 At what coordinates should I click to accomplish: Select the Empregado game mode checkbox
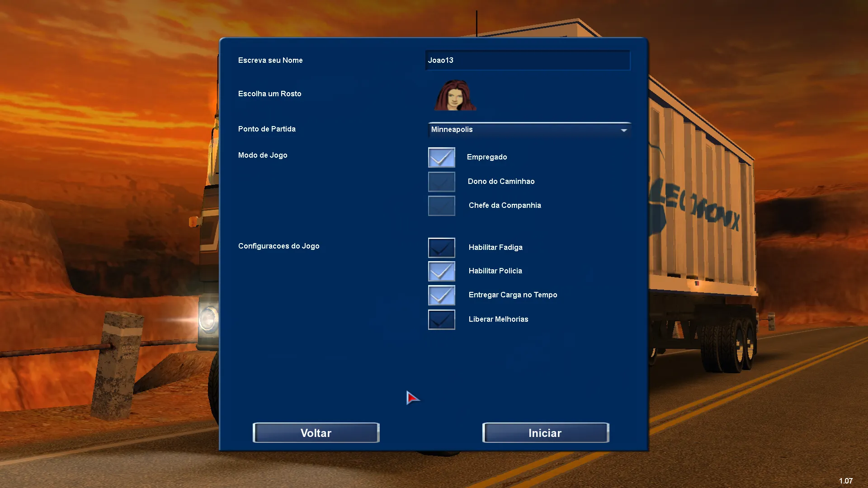point(441,157)
